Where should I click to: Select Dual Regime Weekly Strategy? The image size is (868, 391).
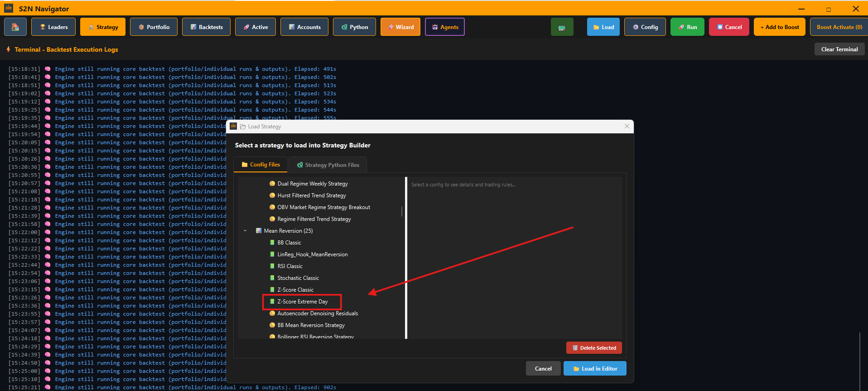313,184
